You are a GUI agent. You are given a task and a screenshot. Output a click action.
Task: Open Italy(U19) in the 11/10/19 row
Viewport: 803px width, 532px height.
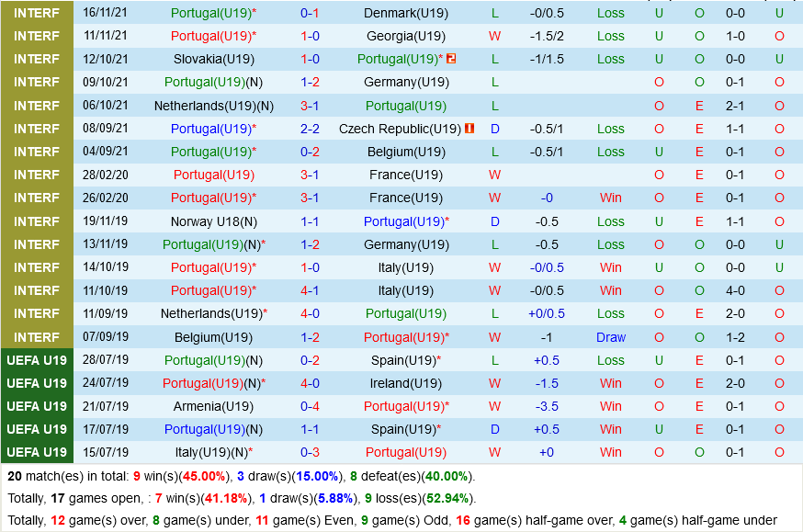point(406,291)
